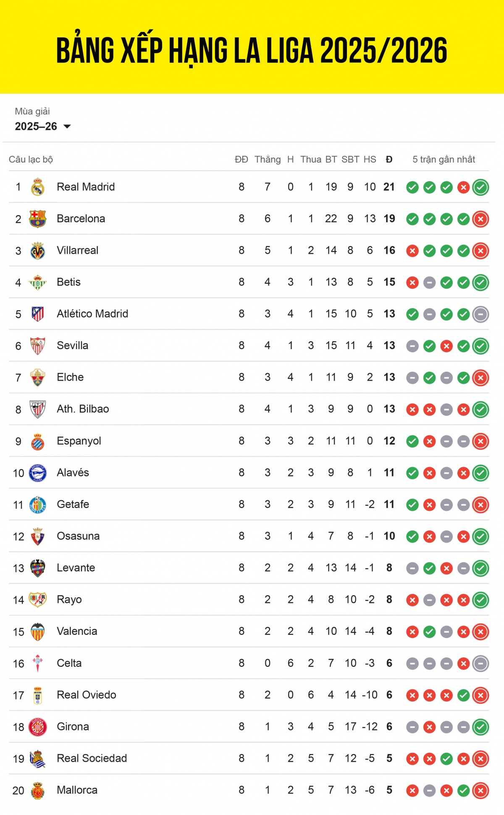Select the 2025–26 season selector text
The image size is (504, 815).
pos(36,126)
